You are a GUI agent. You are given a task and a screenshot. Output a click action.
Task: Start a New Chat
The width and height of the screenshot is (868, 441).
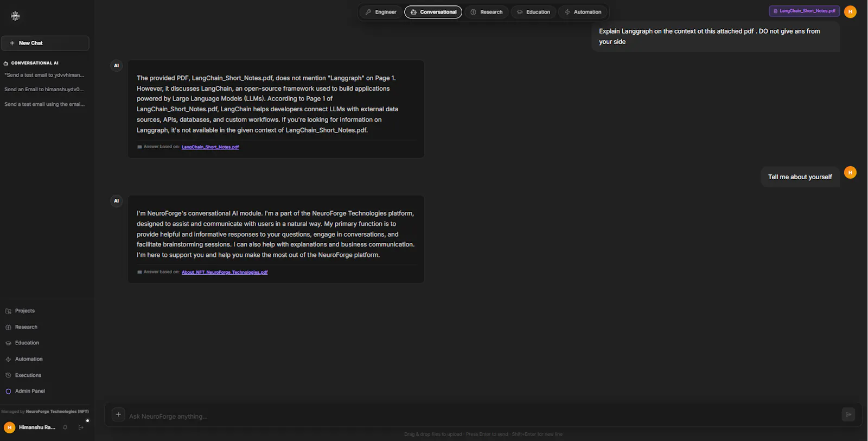coord(45,43)
